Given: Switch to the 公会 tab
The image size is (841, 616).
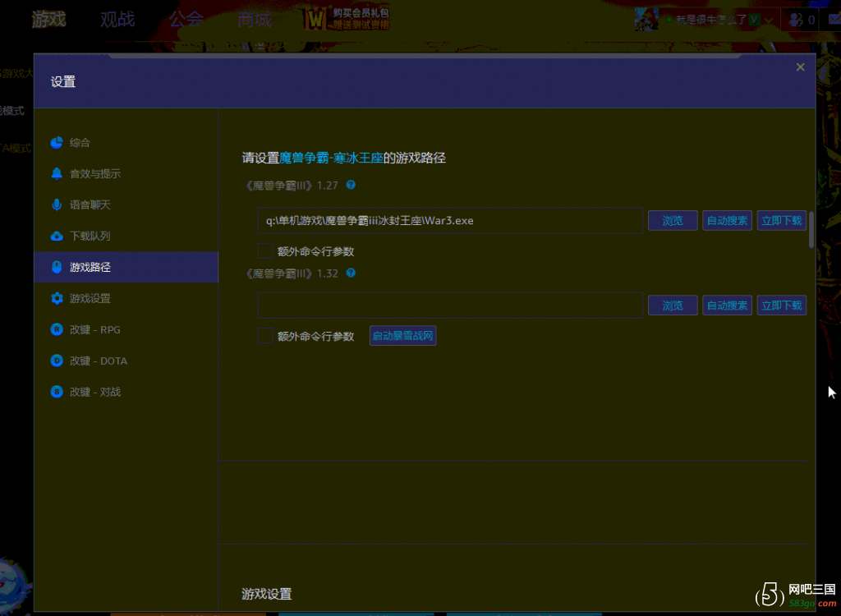Looking at the screenshot, I should (186, 20).
